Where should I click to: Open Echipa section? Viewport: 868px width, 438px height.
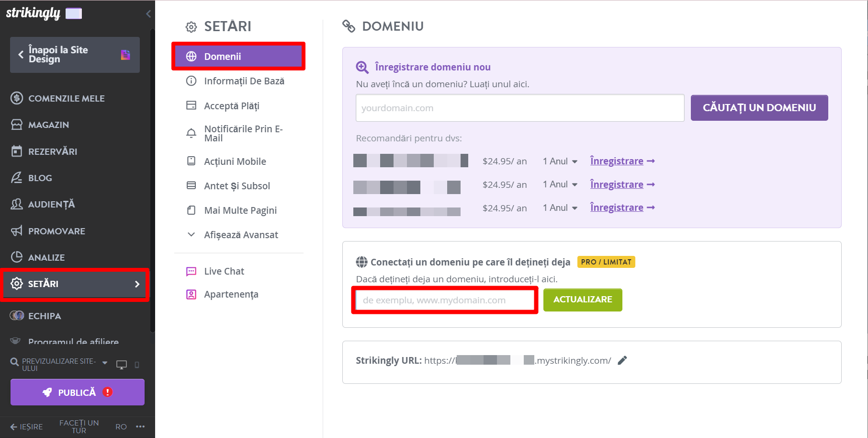[x=36, y=316]
